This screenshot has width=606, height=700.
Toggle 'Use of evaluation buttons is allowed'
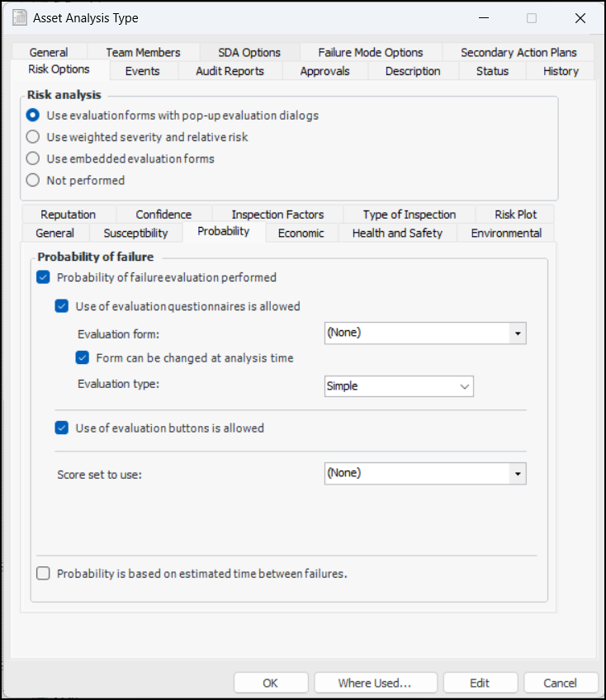click(62, 428)
